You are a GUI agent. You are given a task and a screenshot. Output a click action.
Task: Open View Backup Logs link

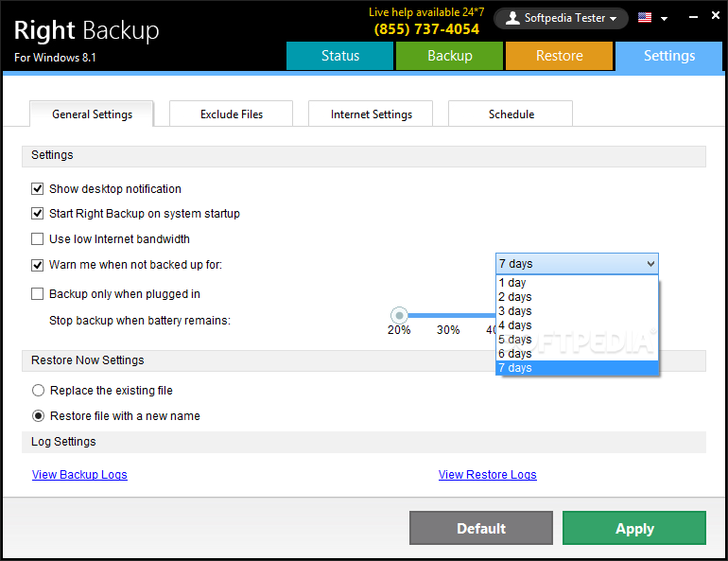(79, 475)
